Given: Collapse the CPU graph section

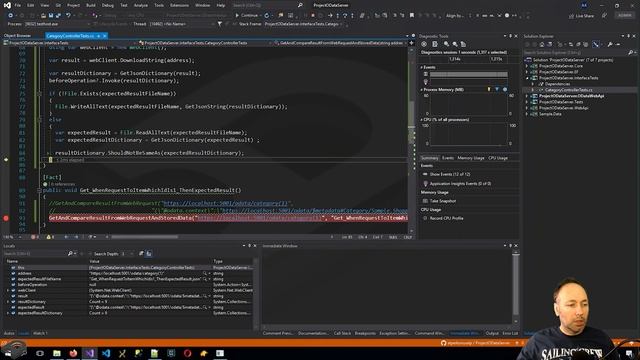Looking at the screenshot, I should pos(422,120).
